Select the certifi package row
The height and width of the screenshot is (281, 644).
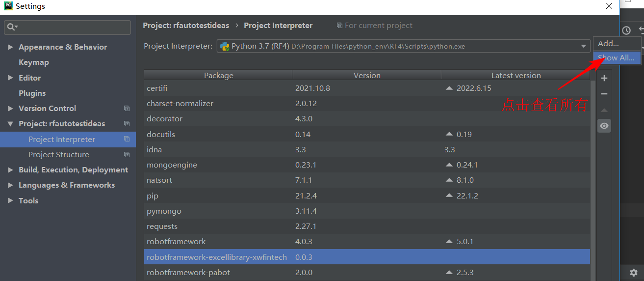pyautogui.click(x=367, y=88)
